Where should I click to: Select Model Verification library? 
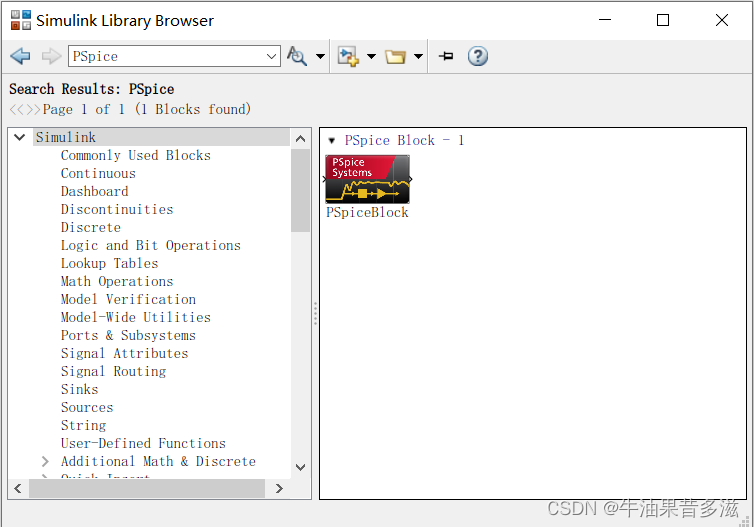pos(128,299)
